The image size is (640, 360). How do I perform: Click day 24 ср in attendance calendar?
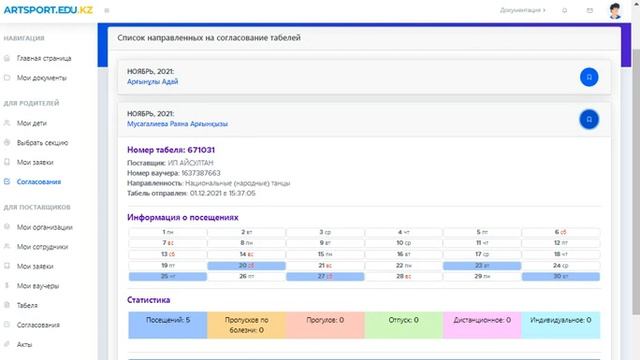coord(561,266)
